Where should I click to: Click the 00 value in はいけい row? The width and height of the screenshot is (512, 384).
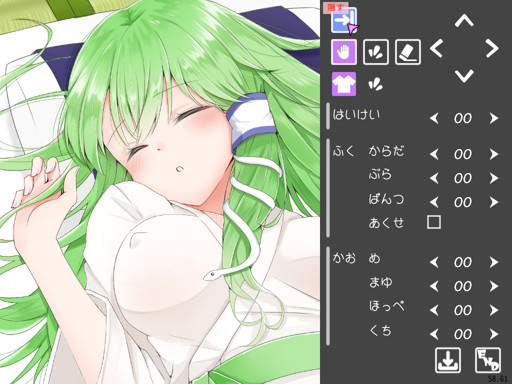(x=463, y=118)
